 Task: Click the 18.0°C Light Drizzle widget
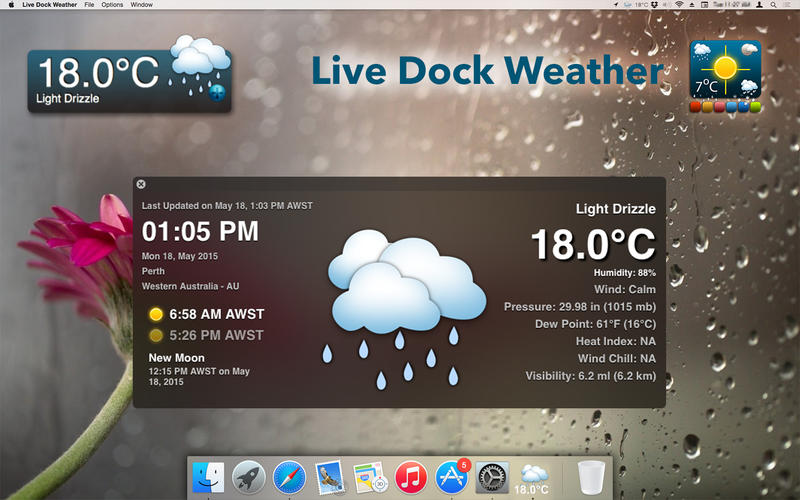click(128, 80)
